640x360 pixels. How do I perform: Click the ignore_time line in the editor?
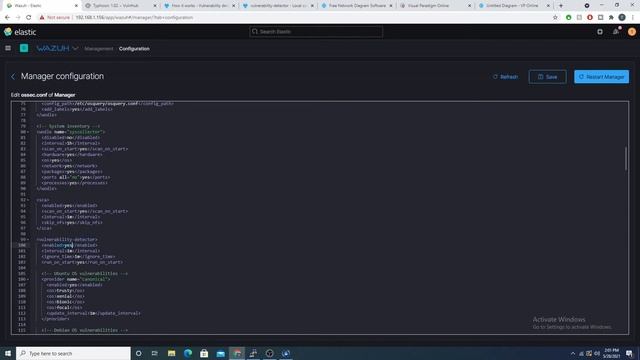coord(78,257)
